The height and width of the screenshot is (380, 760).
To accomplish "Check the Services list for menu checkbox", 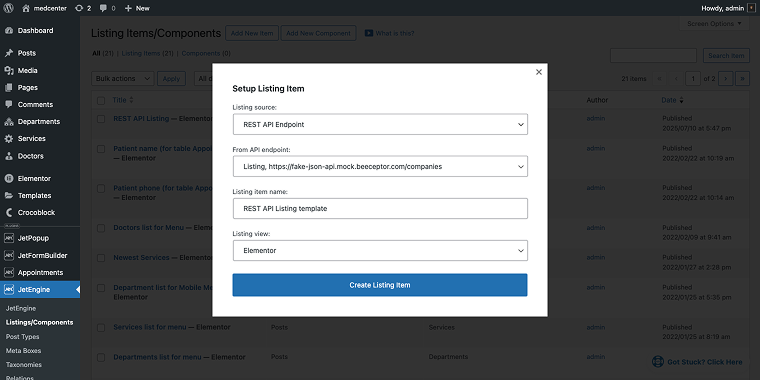I will 101,328.
